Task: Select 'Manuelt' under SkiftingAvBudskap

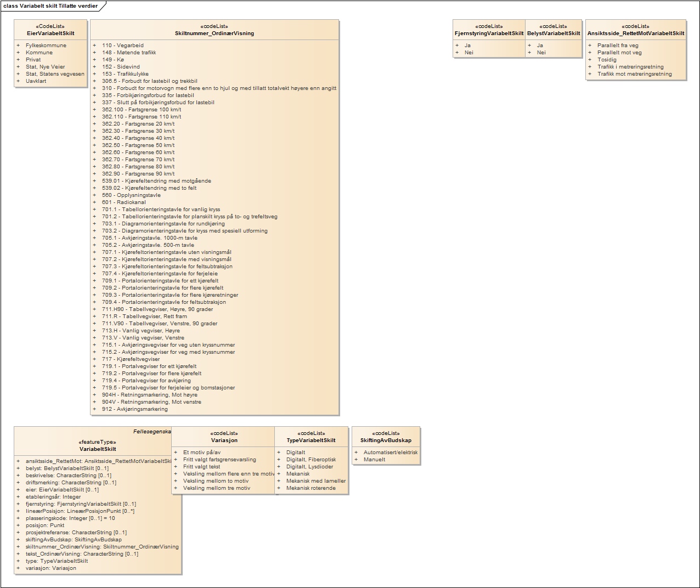Action: (x=374, y=460)
